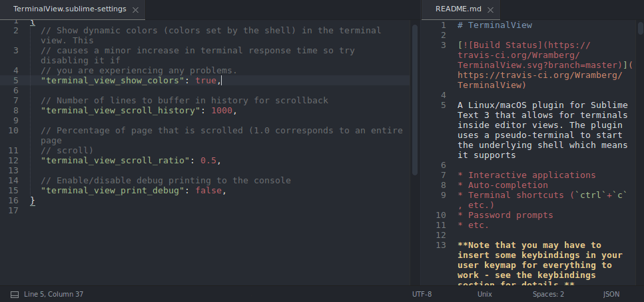The height and width of the screenshot is (302, 644).
Task: Click line number 5 in README gutter
Action: click(443, 105)
